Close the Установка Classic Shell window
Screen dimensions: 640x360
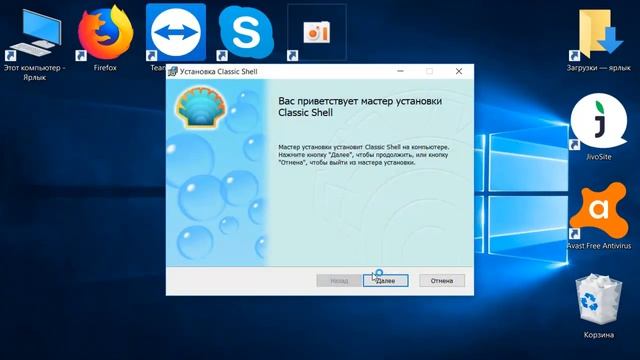click(459, 71)
